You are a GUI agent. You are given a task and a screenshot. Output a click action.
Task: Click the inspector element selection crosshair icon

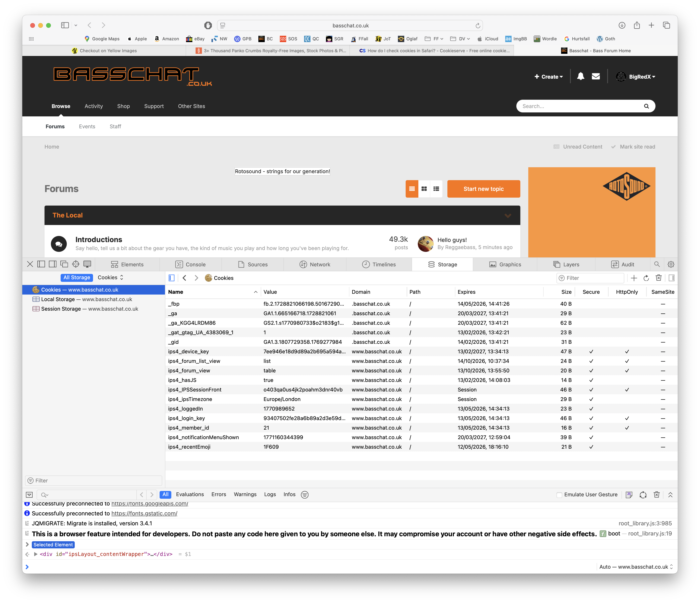coord(76,264)
